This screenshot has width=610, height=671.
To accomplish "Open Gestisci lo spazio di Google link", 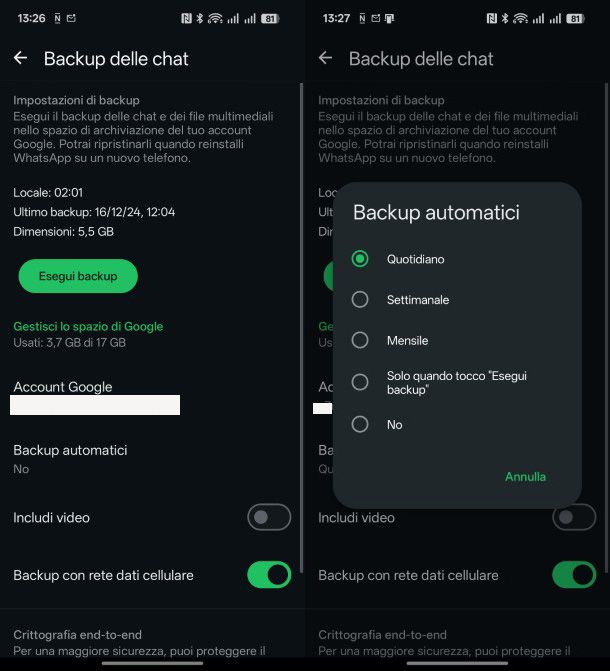I will [88, 326].
